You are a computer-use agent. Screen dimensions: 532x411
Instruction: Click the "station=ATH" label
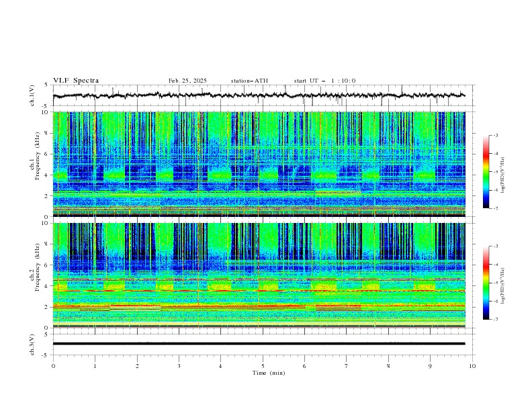coord(249,81)
